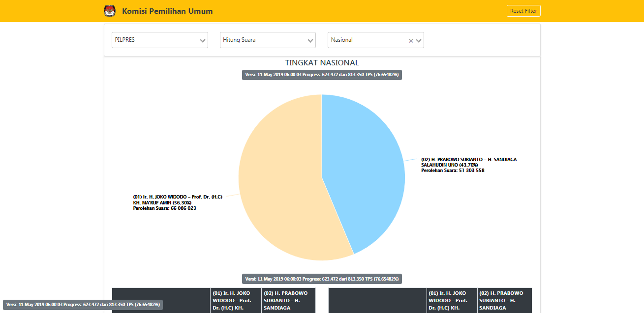The height and width of the screenshot is (313, 644).
Task: Click the left table's (02) Prabowo column header
Action: pos(288,300)
